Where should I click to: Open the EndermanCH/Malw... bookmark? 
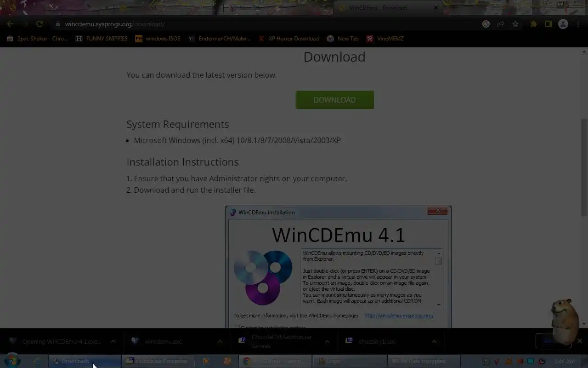point(219,39)
